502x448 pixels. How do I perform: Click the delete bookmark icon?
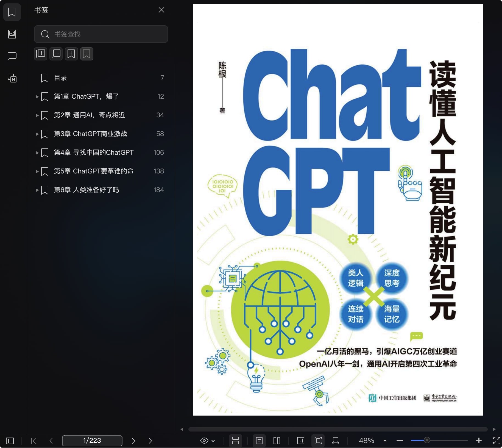click(x=87, y=54)
